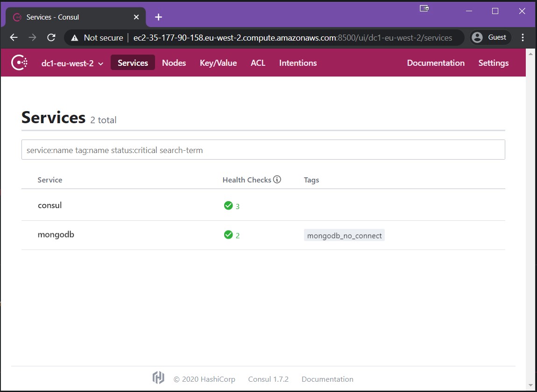Open the Services nav tab
The height and width of the screenshot is (392, 537).
pos(133,63)
